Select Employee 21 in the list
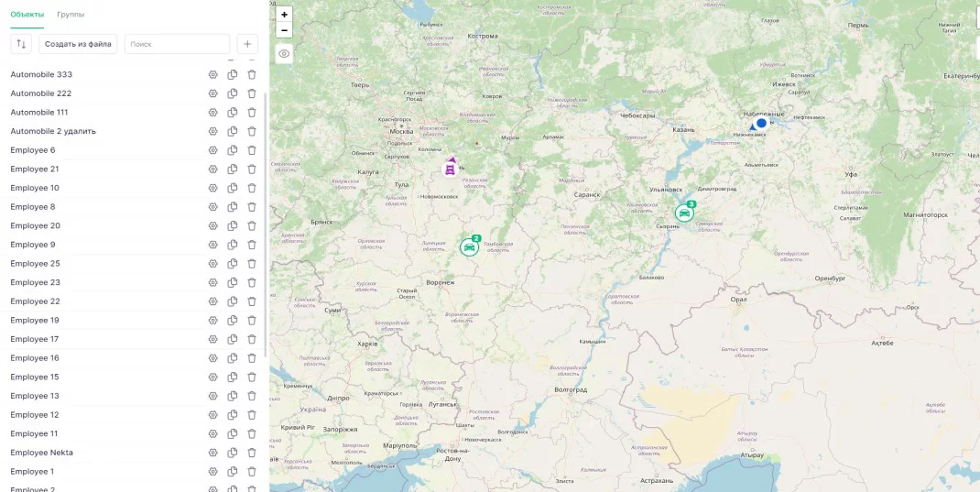This screenshot has height=492, width=980. pyautogui.click(x=35, y=169)
